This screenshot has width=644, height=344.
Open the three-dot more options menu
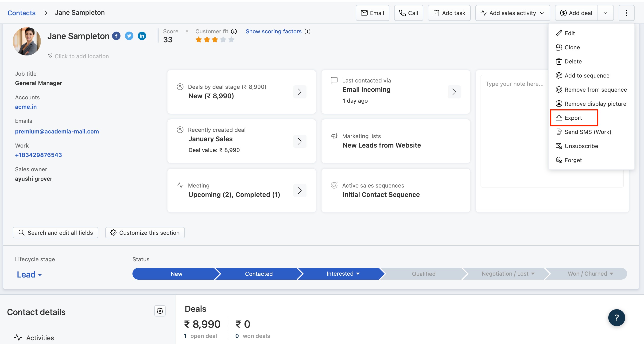[626, 13]
